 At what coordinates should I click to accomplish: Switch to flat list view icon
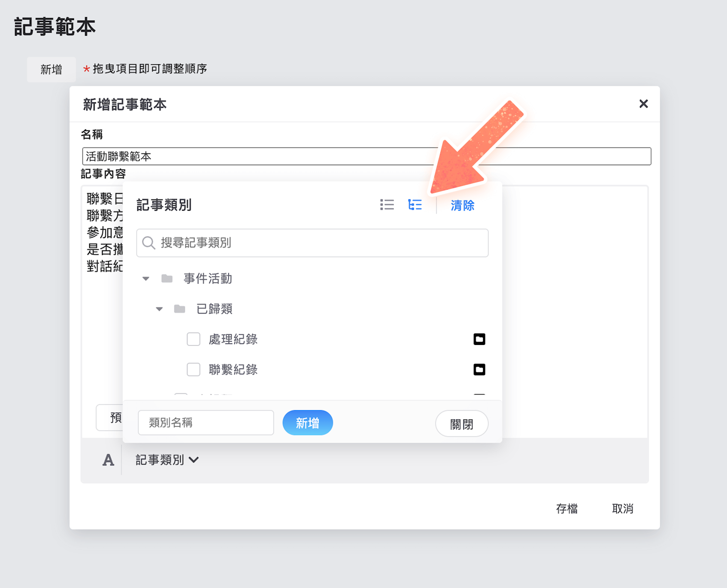(387, 205)
